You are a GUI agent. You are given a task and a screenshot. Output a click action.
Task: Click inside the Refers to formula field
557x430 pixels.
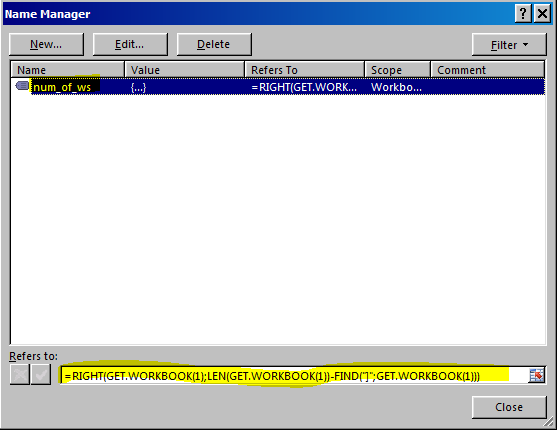[295, 376]
